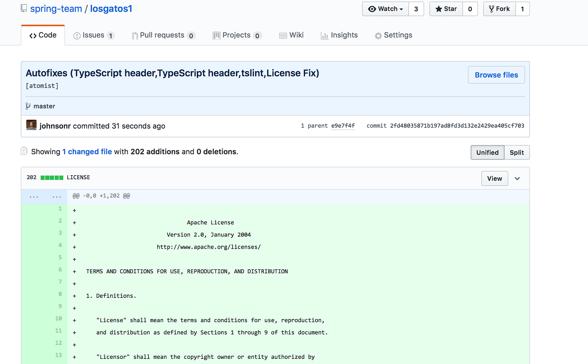Click the LICENSE file name in diff header
Image resolution: width=588 pixels, height=364 pixels.
click(x=78, y=177)
